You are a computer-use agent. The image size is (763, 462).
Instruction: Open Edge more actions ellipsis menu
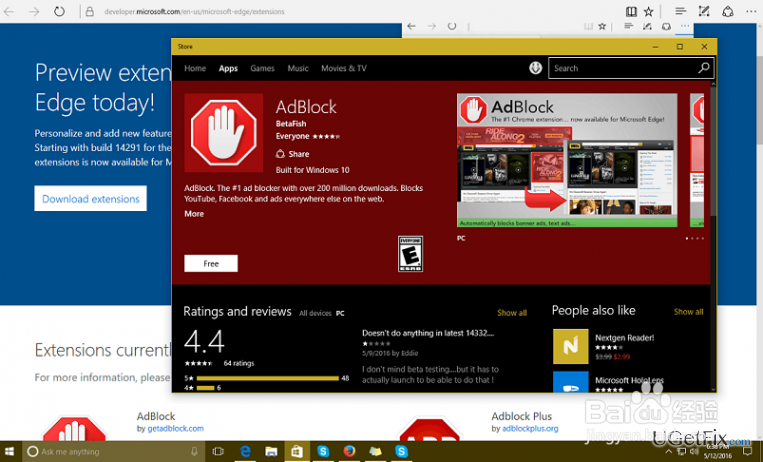point(751,11)
